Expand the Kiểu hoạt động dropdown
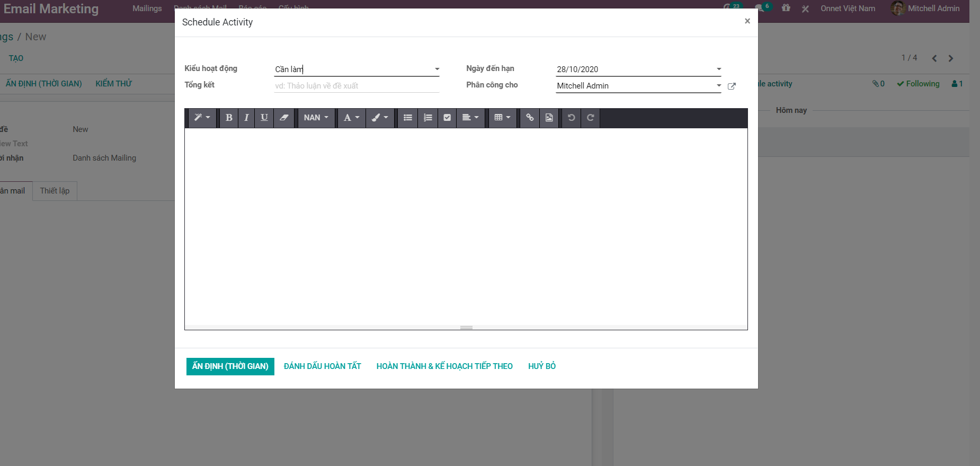This screenshot has height=466, width=980. pyautogui.click(x=437, y=69)
